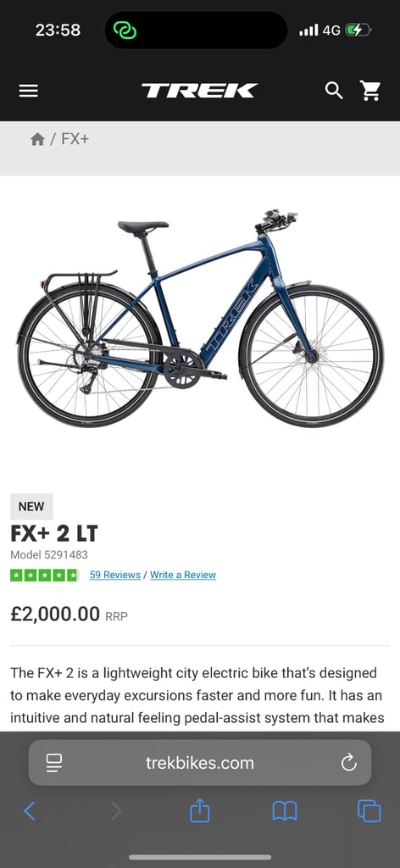Screen dimensions: 400x868
Task: Open the shopping cart
Action: coord(370,90)
